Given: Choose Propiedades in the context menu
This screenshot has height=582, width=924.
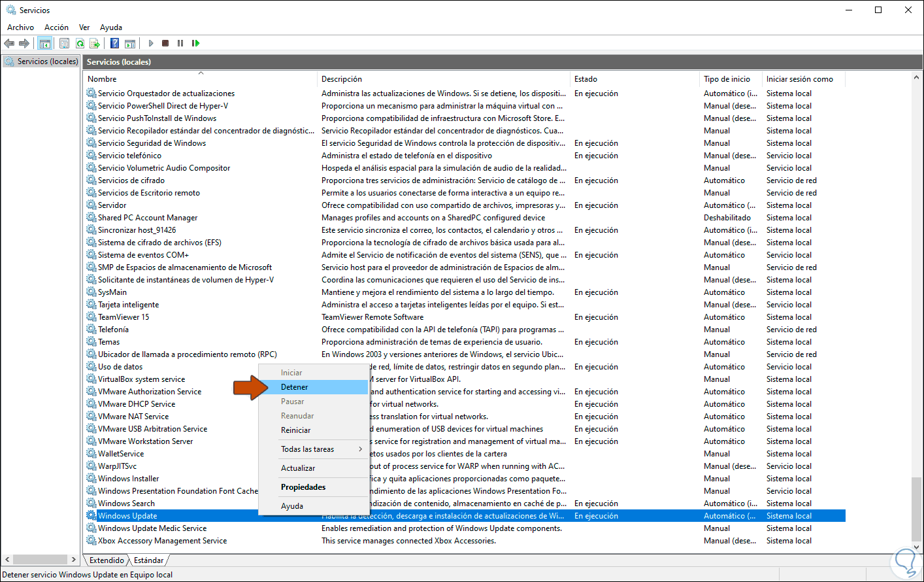Looking at the screenshot, I should click(314, 487).
